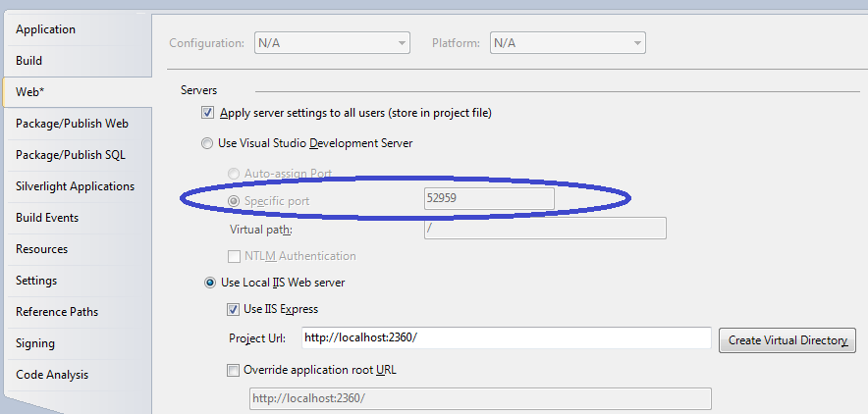Click into the Project Url field
This screenshot has width=868, height=414.
[x=505, y=338]
